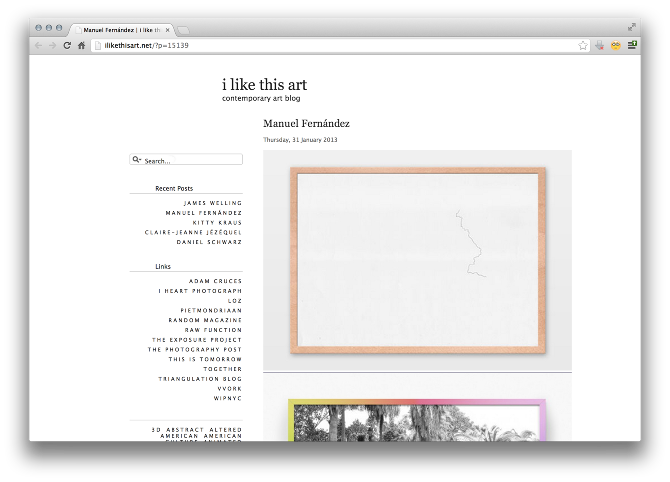Visit the Raw Function link
The image size is (670, 482).
213,330
